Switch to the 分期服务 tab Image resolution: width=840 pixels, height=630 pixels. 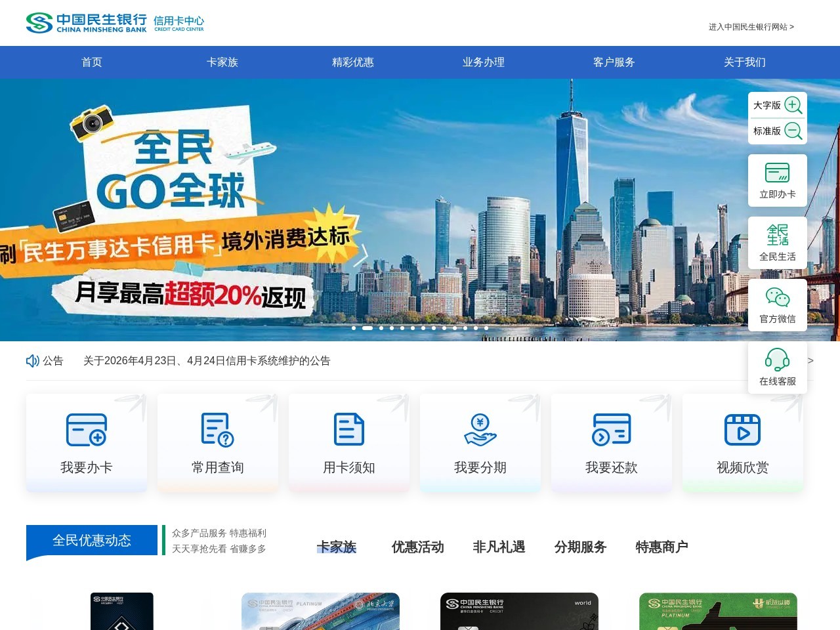tap(581, 547)
